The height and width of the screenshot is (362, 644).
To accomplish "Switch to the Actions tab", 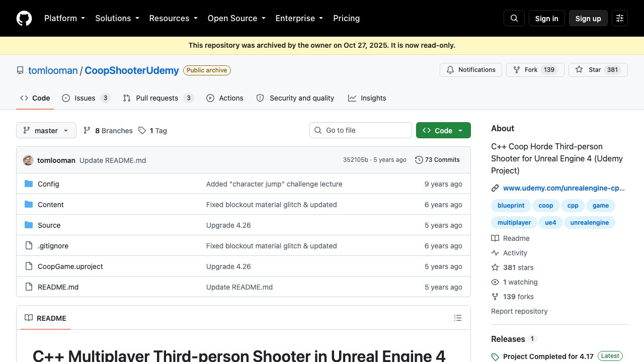I will coord(225,98).
